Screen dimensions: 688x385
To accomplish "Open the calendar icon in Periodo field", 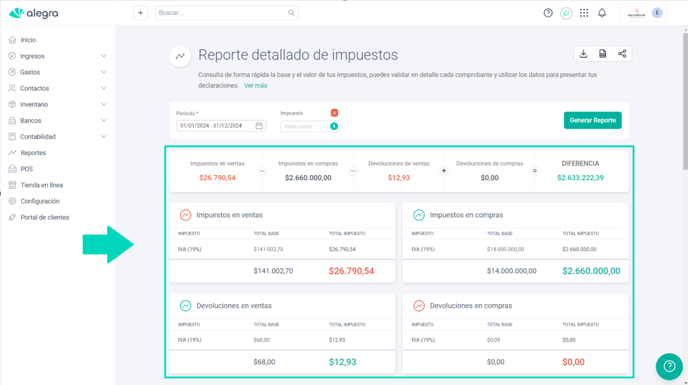I will pos(259,126).
